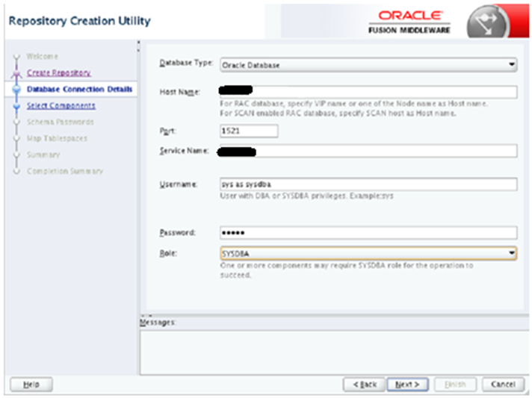
Task: Click the Oracle Fusion Middleware logo
Action: click(x=409, y=22)
